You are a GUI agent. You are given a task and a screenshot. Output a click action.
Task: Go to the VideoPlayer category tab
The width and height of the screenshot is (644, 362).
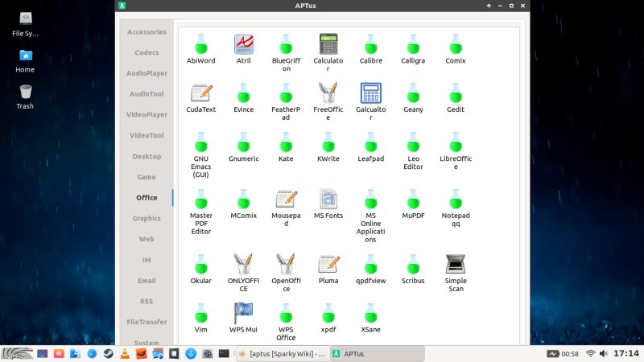tap(147, 114)
